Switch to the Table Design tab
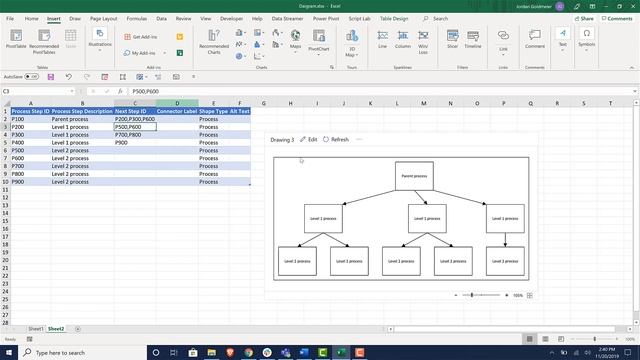Viewport: 640px width, 360px height. [x=394, y=19]
